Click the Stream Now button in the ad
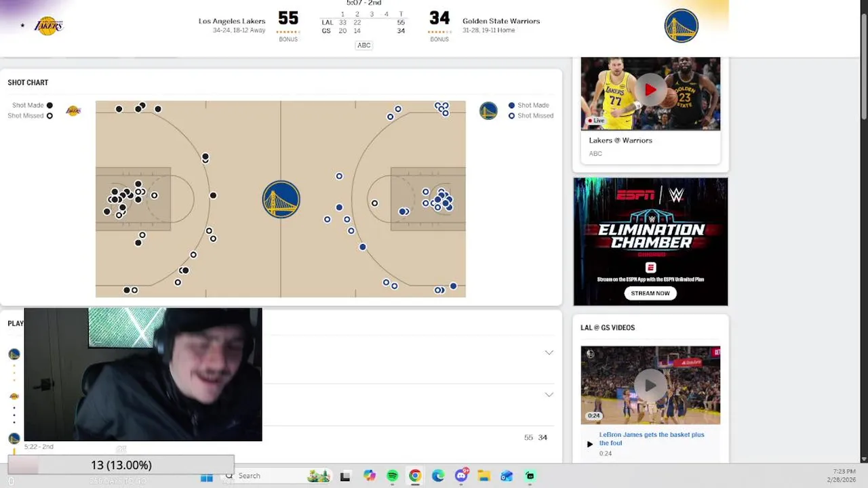Image resolution: width=868 pixels, height=488 pixels. click(650, 293)
